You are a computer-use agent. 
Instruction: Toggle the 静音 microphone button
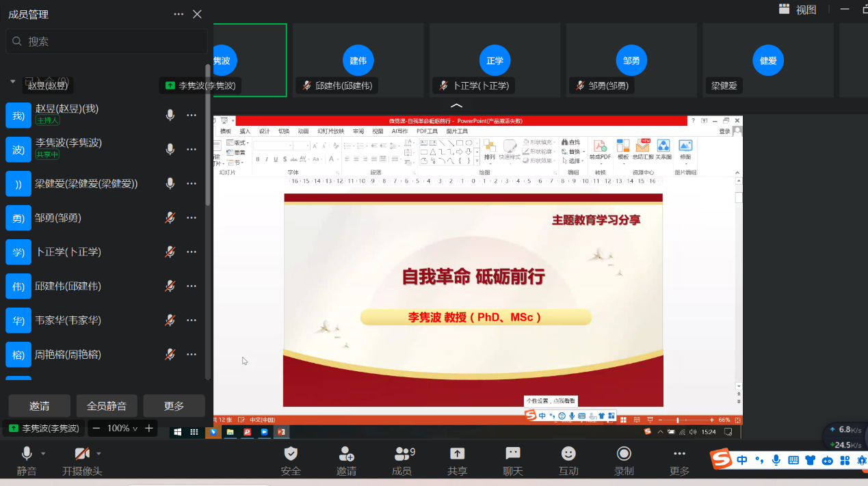point(27,454)
